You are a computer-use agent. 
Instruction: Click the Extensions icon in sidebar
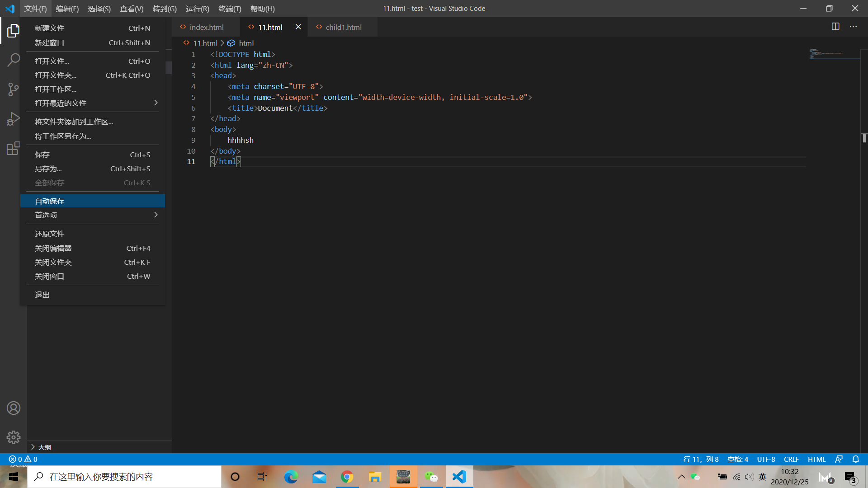coord(13,148)
